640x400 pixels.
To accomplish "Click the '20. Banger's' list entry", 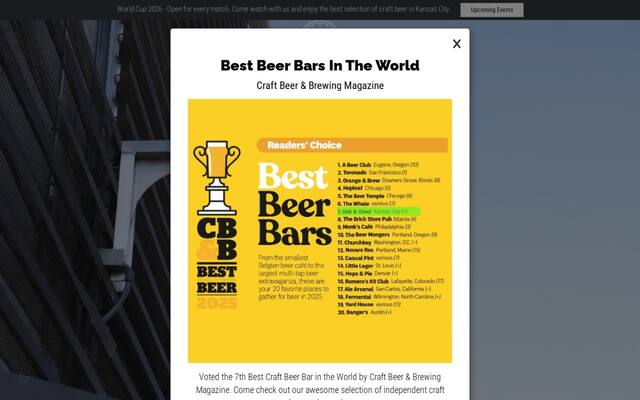I will point(364,312).
